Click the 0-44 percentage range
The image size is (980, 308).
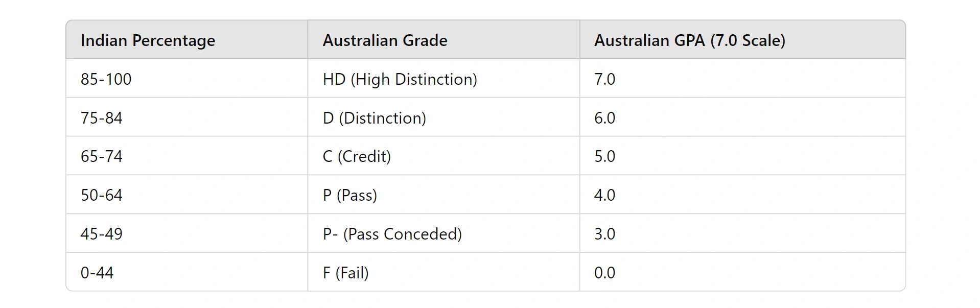pos(97,273)
